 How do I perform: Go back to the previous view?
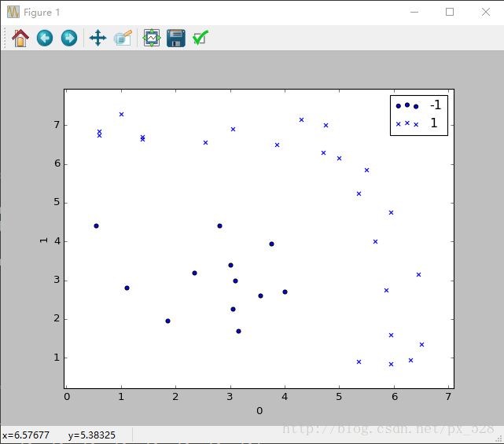pyautogui.click(x=45, y=38)
